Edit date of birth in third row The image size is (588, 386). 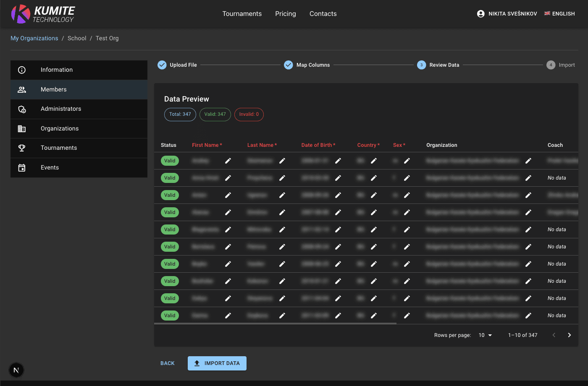click(x=338, y=195)
